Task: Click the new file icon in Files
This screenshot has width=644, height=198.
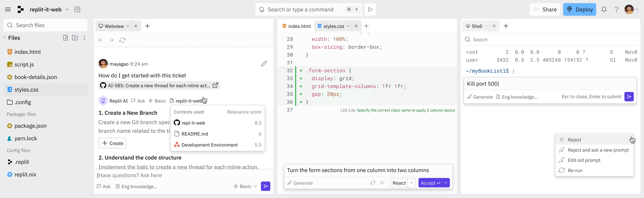Action: 65,38
